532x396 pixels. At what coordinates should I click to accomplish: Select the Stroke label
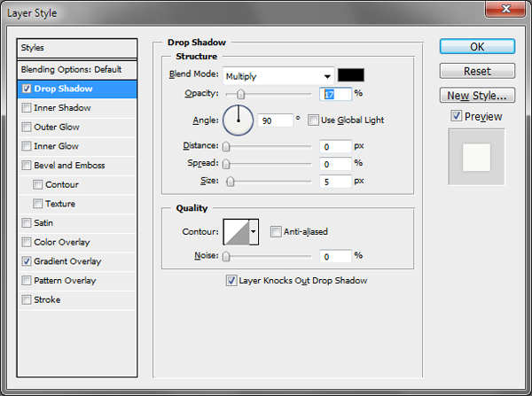coord(47,300)
